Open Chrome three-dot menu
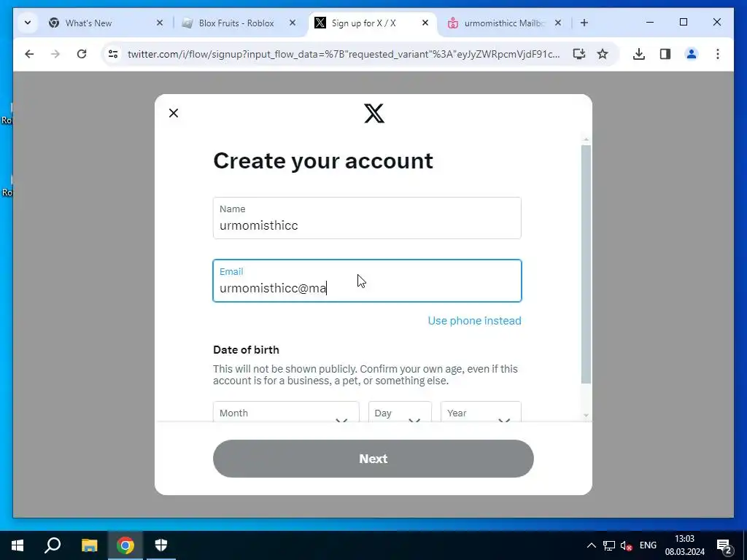 coord(718,54)
